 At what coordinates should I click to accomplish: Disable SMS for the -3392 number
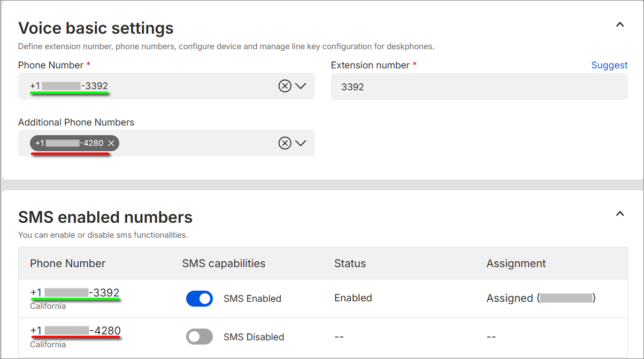tap(200, 299)
